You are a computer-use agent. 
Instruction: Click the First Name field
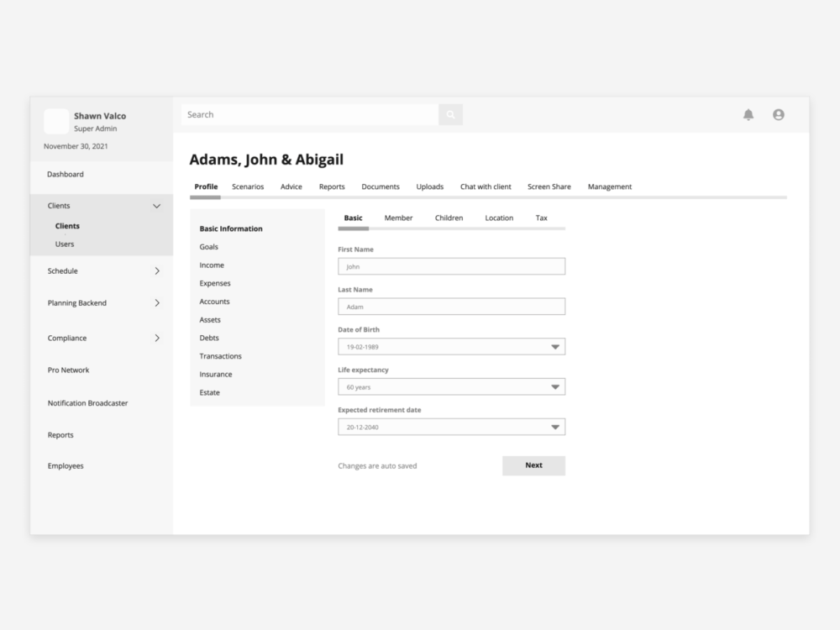click(x=452, y=266)
